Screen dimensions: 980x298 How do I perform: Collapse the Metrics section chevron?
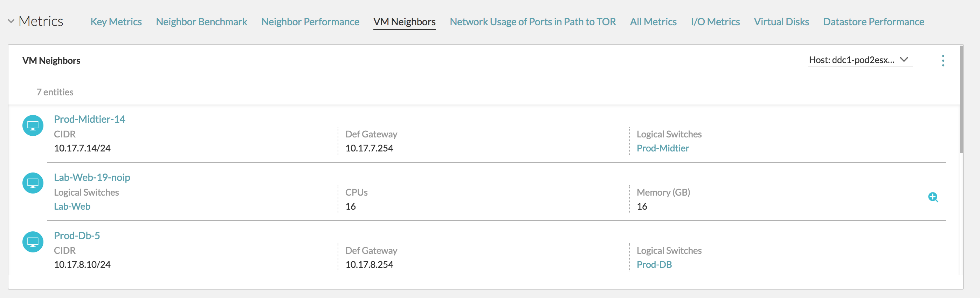click(x=11, y=21)
